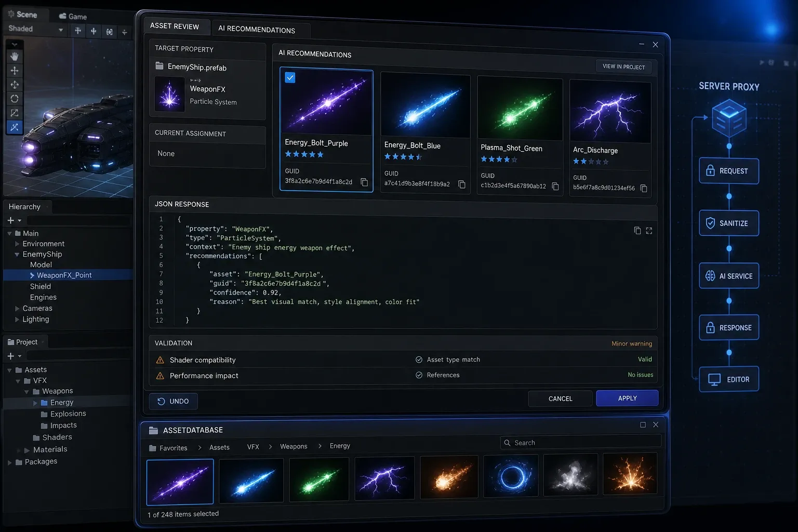Click Shader compatibility warning icon

coord(160,360)
